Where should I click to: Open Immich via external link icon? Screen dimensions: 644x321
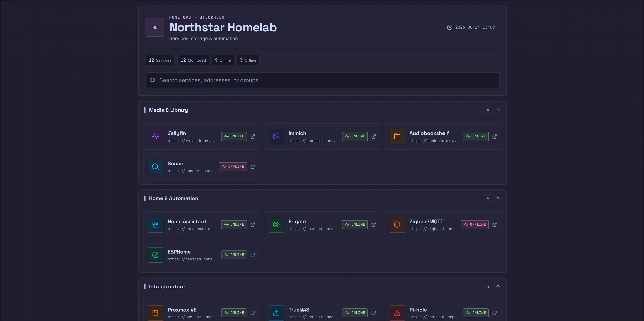(374, 136)
